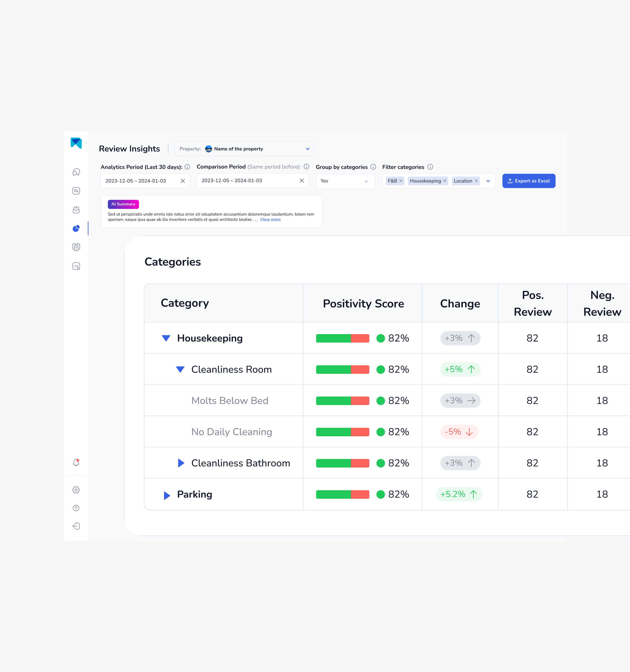The image size is (630, 672).
Task: Click the AI Summary badge
Action: (x=123, y=204)
